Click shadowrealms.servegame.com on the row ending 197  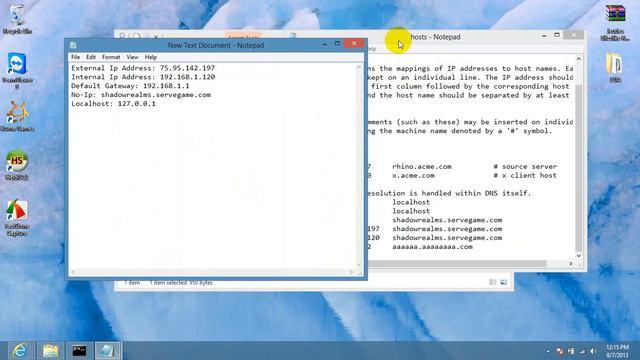click(447, 229)
